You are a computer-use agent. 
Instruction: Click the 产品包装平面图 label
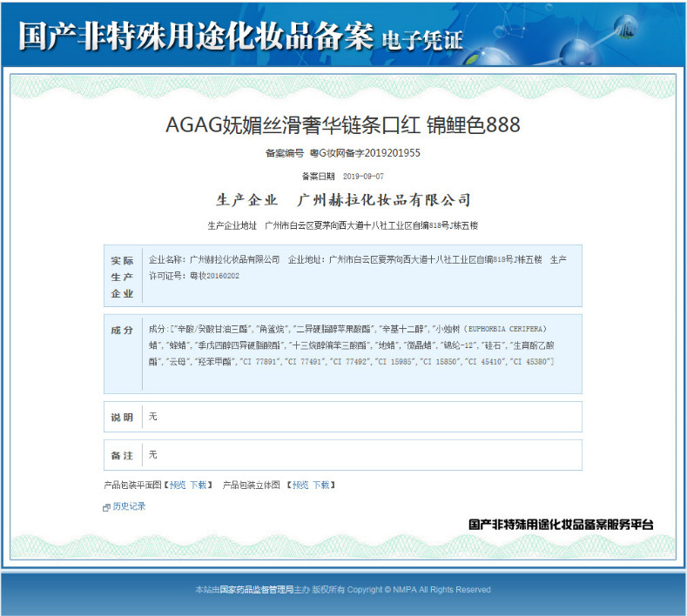(133, 485)
